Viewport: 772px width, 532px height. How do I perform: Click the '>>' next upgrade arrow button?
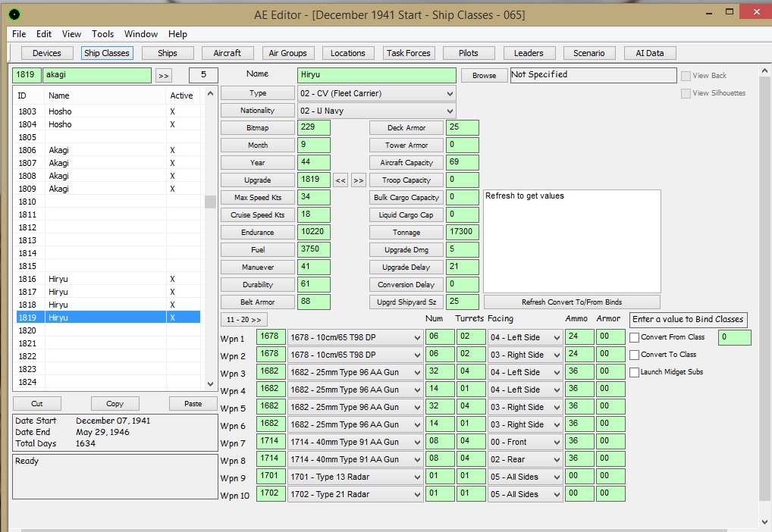click(x=358, y=180)
